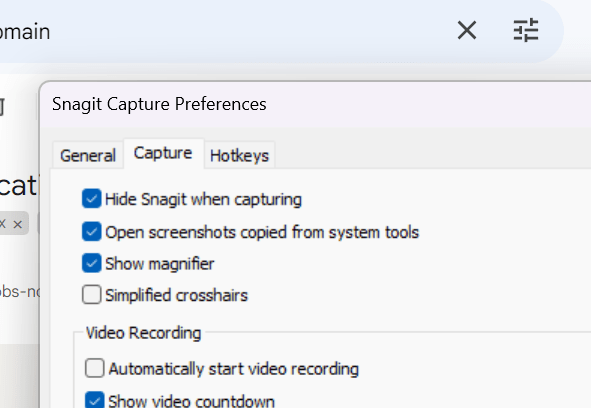Select the Capture tab
The width and height of the screenshot is (591, 408).
(x=163, y=153)
